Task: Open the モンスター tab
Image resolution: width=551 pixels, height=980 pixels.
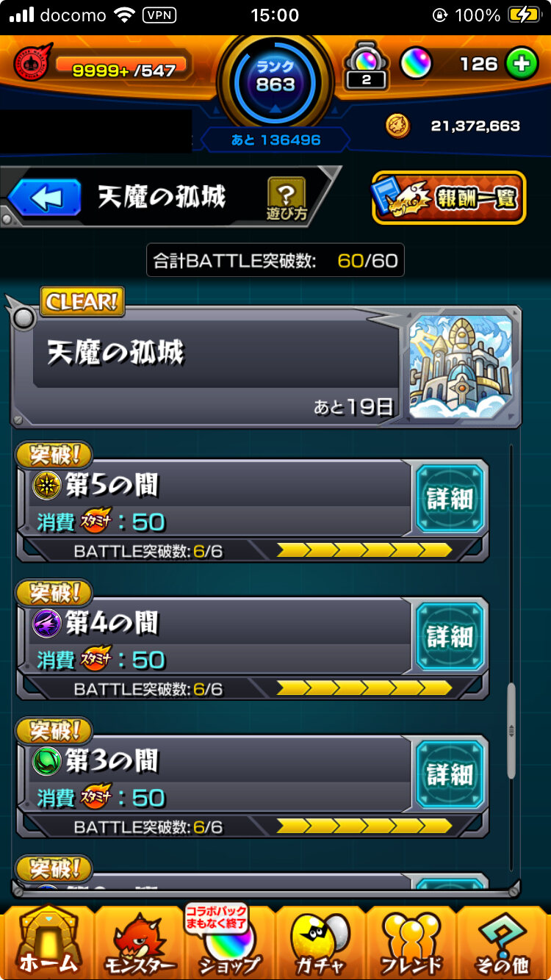Action: (x=139, y=942)
